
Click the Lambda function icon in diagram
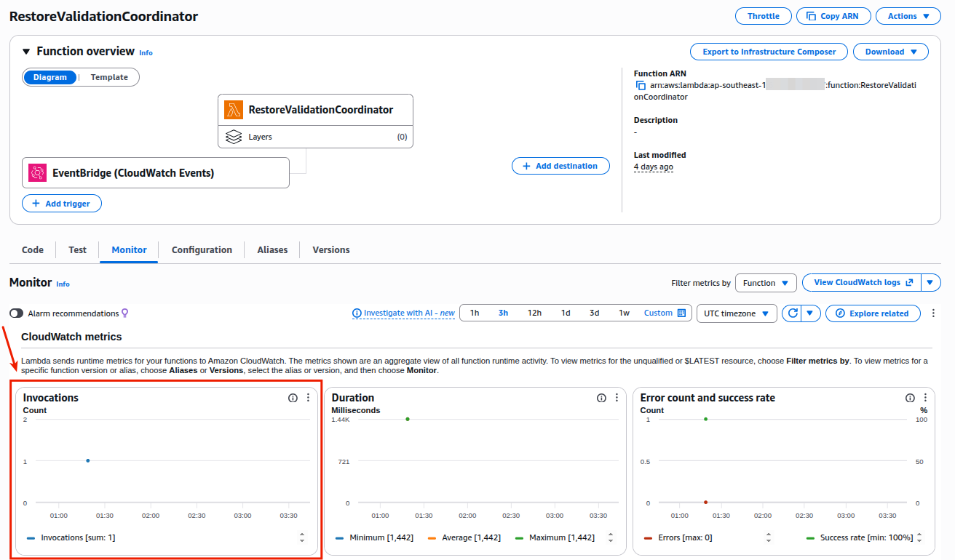234,110
